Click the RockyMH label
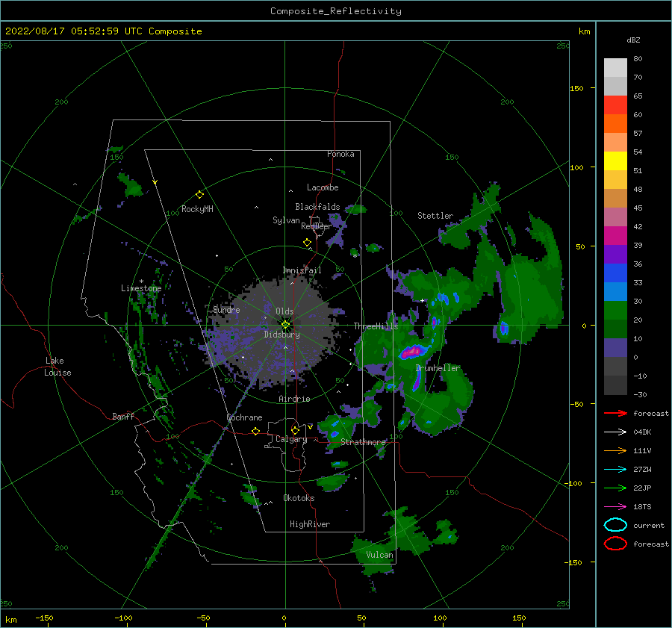Image resolution: width=672 pixels, height=628 pixels. (x=197, y=209)
